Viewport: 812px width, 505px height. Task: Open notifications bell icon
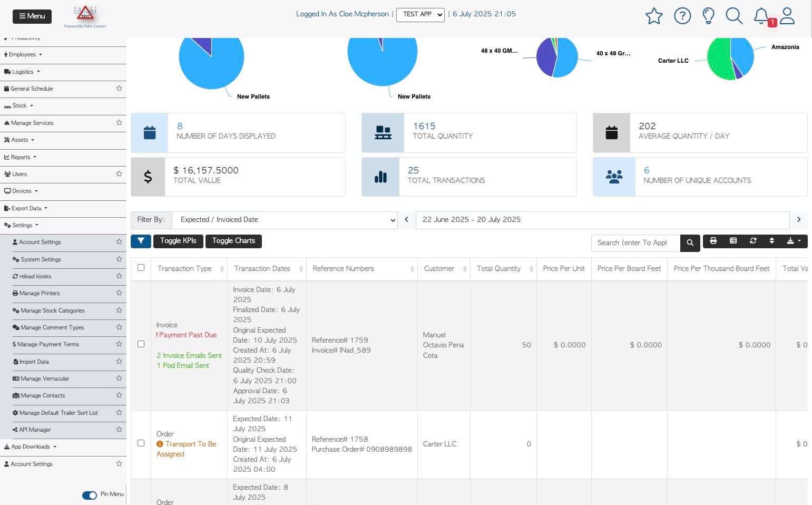(x=761, y=16)
